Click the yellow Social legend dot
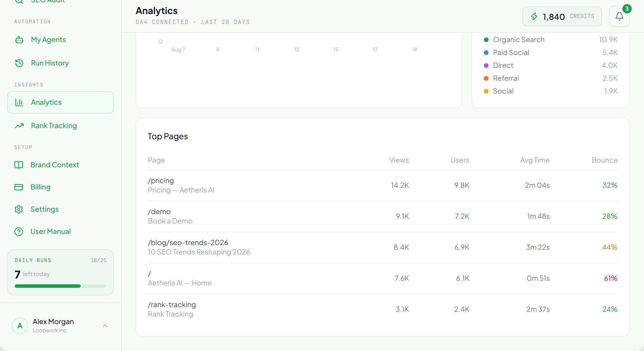 486,91
